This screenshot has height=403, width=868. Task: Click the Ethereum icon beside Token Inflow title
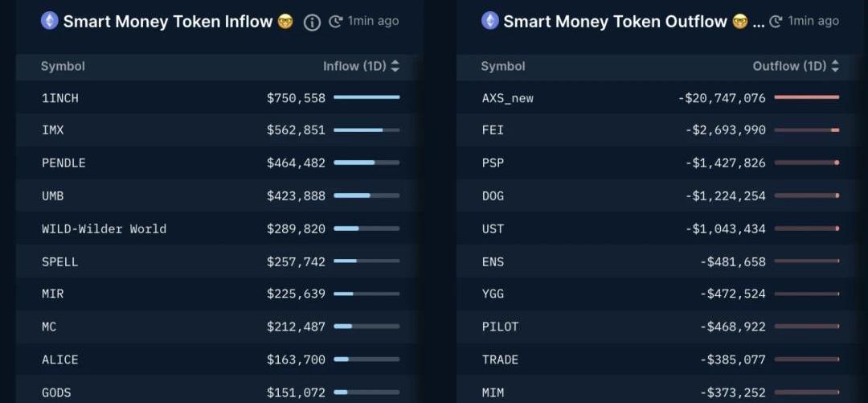click(50, 21)
